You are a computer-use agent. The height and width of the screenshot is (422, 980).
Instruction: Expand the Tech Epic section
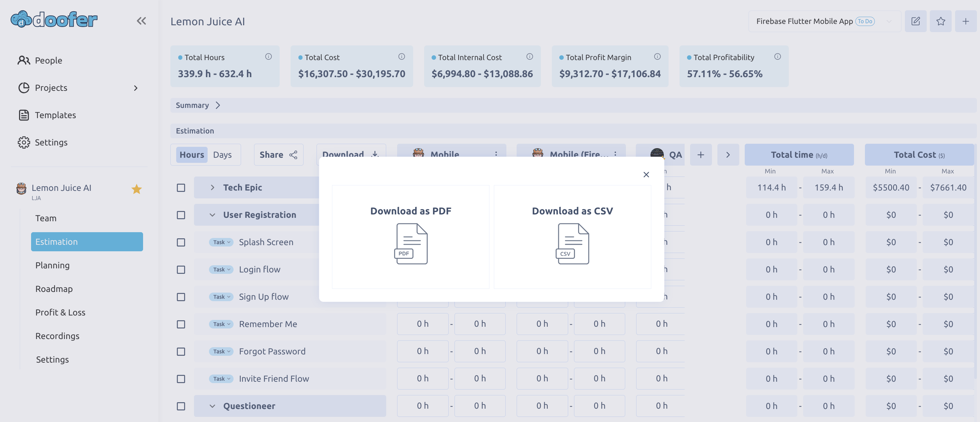click(212, 187)
